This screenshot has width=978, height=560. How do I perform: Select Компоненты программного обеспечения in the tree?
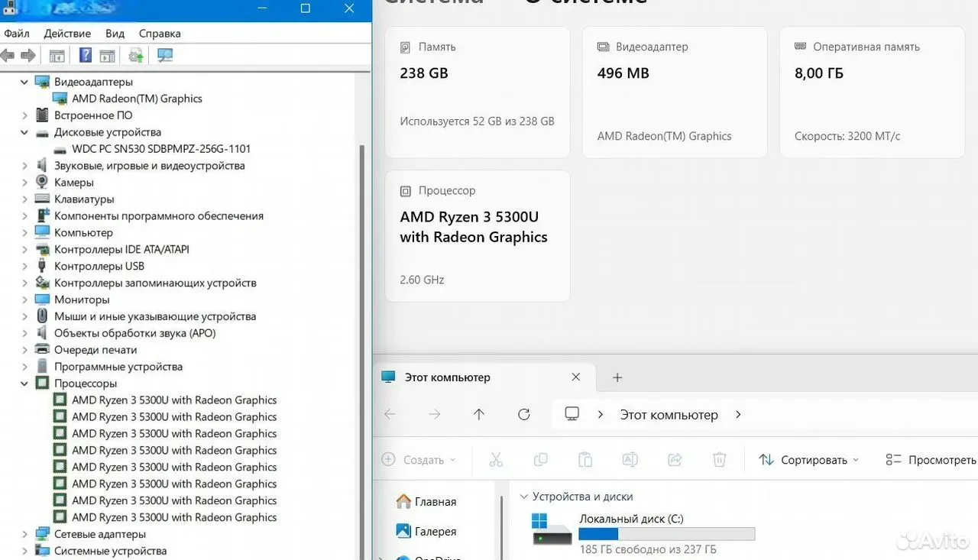[159, 216]
